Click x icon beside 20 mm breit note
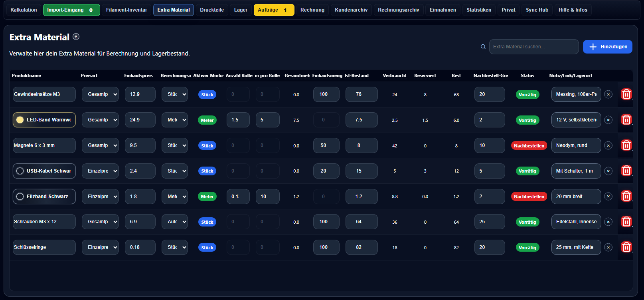Image resolution: width=644 pixels, height=300 pixels. (608, 197)
